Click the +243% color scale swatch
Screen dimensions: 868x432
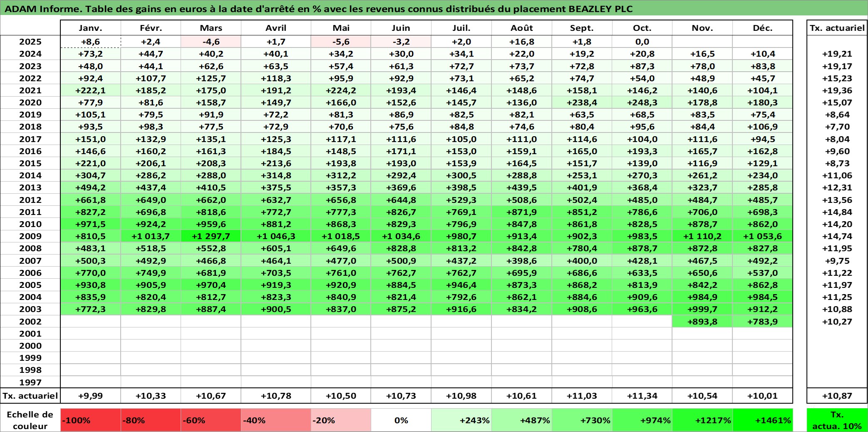461,420
